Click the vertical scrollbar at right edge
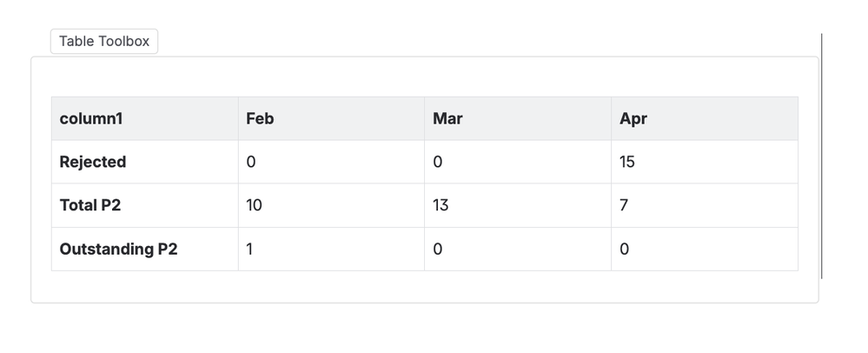 click(x=821, y=157)
